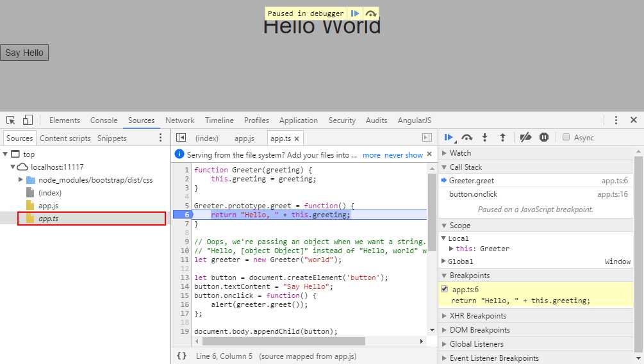The width and height of the screenshot is (644, 364).
Task: Select the inspect element tool
Action: pyautogui.click(x=11, y=120)
